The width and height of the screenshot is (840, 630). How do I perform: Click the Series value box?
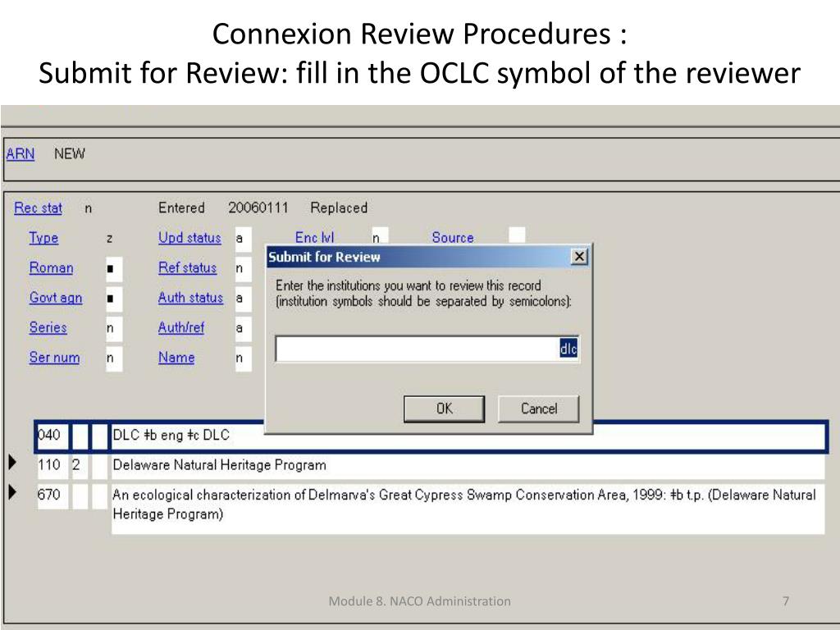tap(114, 328)
